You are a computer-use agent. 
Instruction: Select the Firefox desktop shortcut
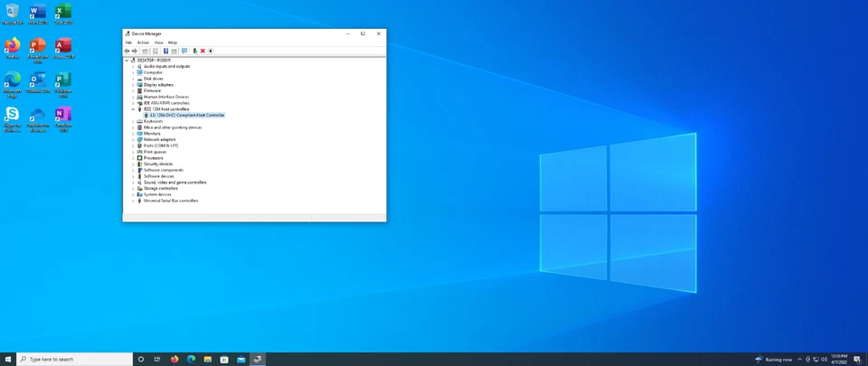pos(12,49)
